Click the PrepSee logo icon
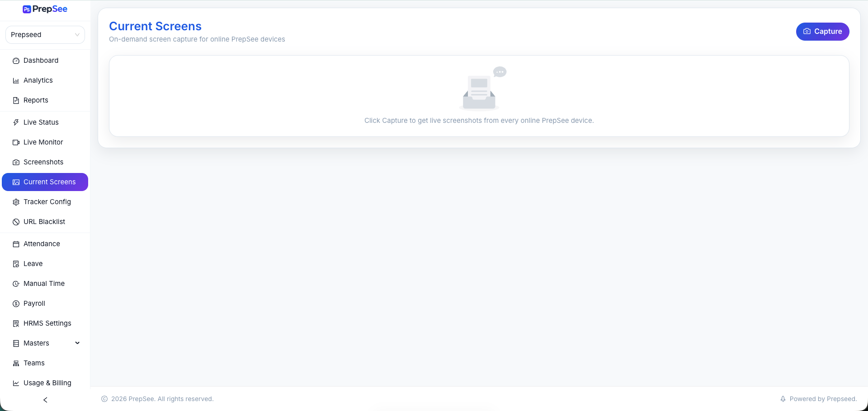This screenshot has height=411, width=868. [27, 9]
